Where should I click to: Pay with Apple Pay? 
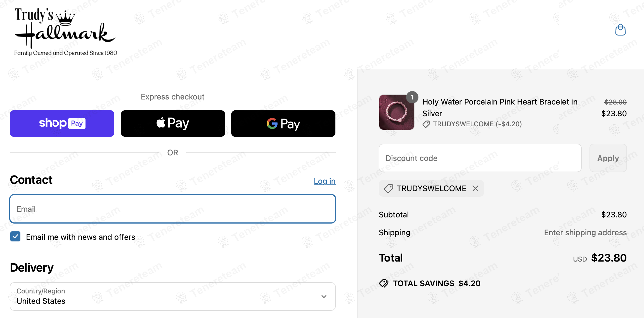coord(173,124)
